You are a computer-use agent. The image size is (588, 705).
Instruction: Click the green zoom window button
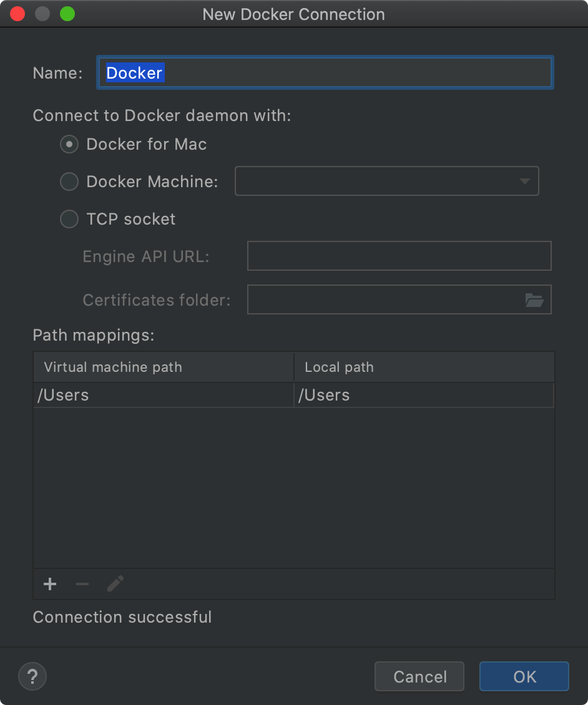click(67, 14)
